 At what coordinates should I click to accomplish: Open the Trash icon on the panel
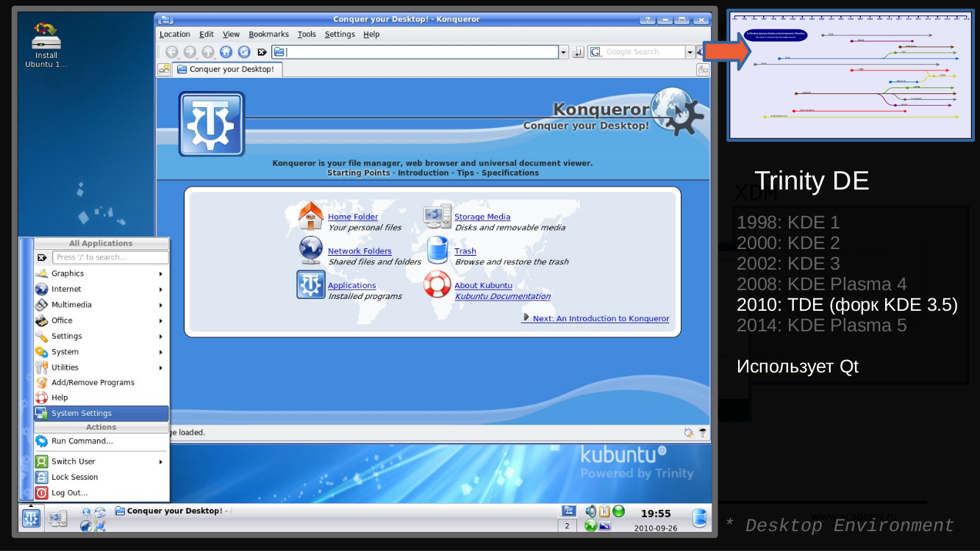699,518
